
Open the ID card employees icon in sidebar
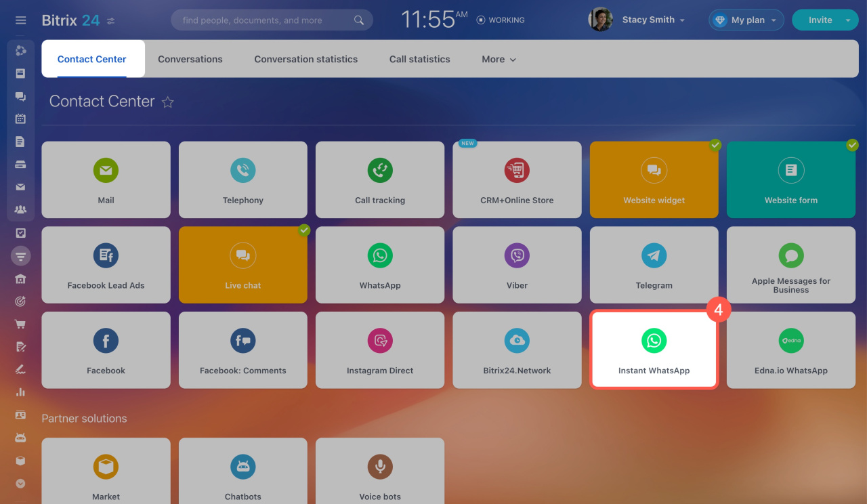tap(20, 415)
